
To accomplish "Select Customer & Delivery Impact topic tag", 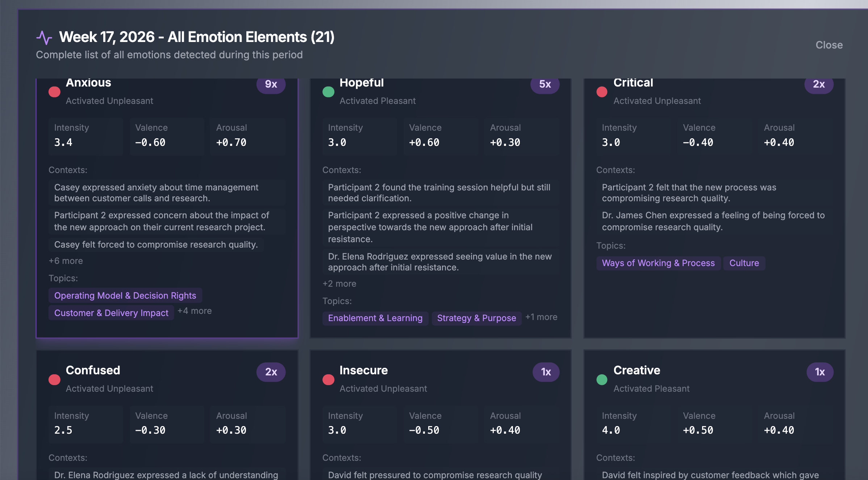I will coord(111,313).
